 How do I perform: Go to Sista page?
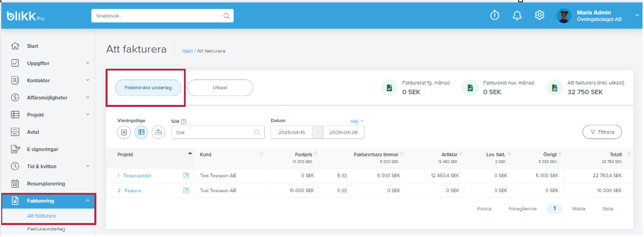608,209
